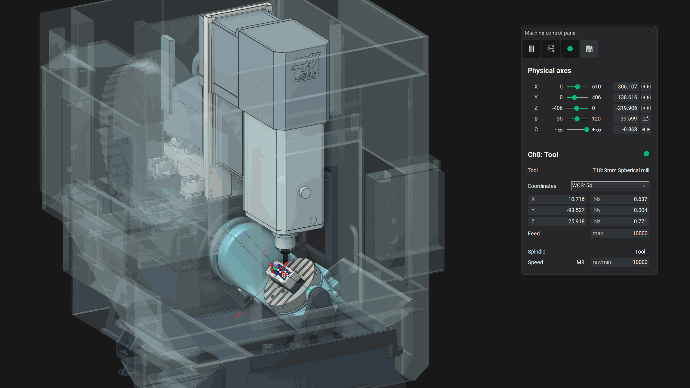
Task: Click the Z physical axis value field
Action: click(626, 108)
